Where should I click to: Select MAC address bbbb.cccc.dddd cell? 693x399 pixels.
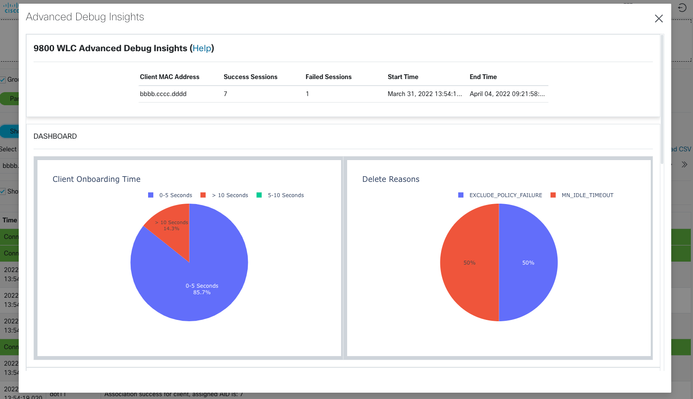point(163,94)
